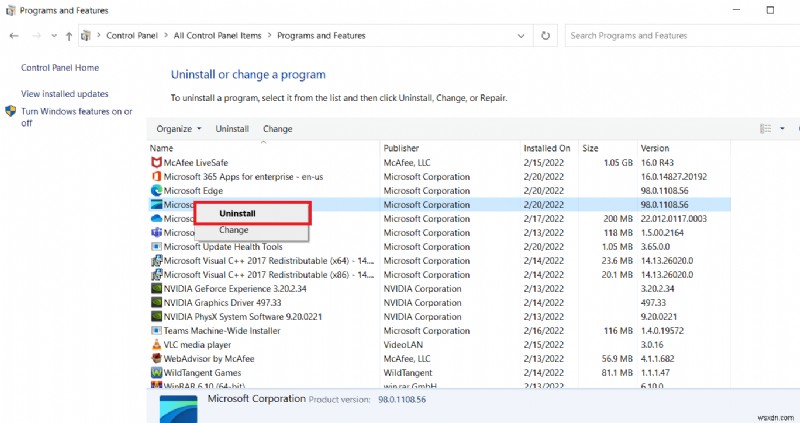Select the WebAdvisor by McAfee entry
This screenshot has height=423, width=800.
(x=439, y=359)
